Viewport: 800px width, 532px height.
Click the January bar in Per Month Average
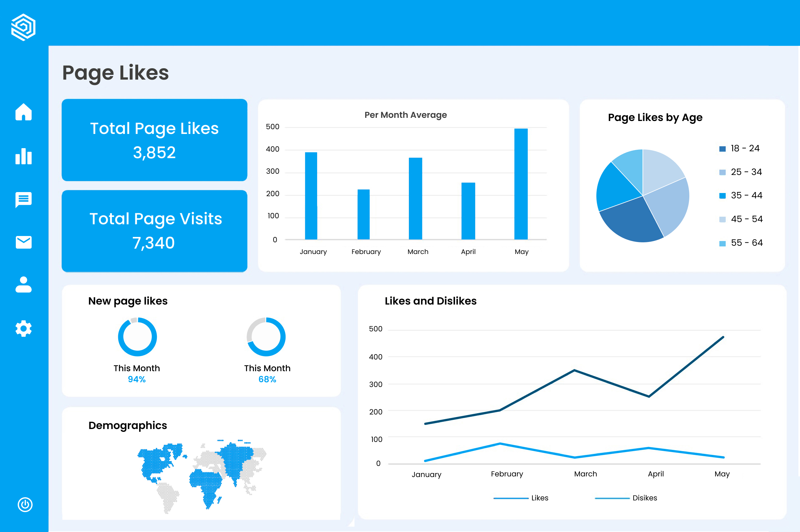point(311,196)
